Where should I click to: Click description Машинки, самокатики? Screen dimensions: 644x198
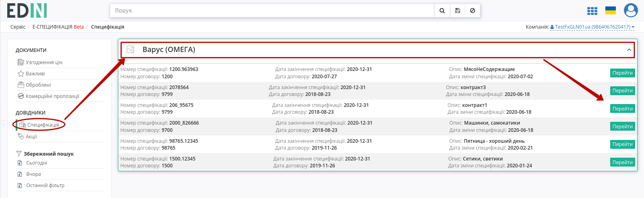click(492, 123)
